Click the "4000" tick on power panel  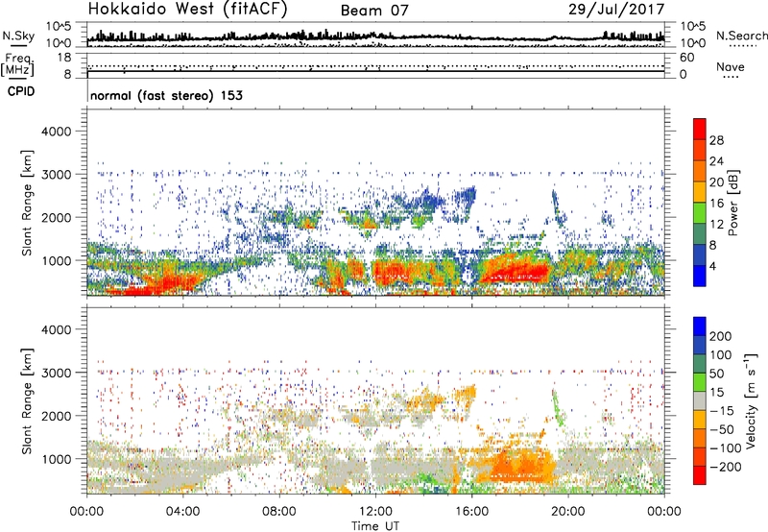click(x=57, y=132)
